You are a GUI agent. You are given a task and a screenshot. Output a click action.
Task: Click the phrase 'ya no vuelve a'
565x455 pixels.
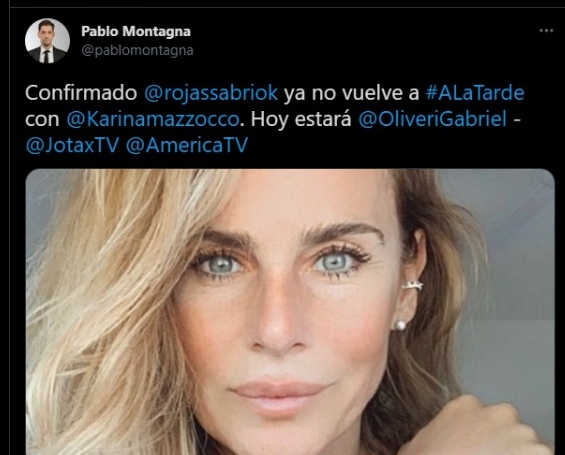coord(352,93)
